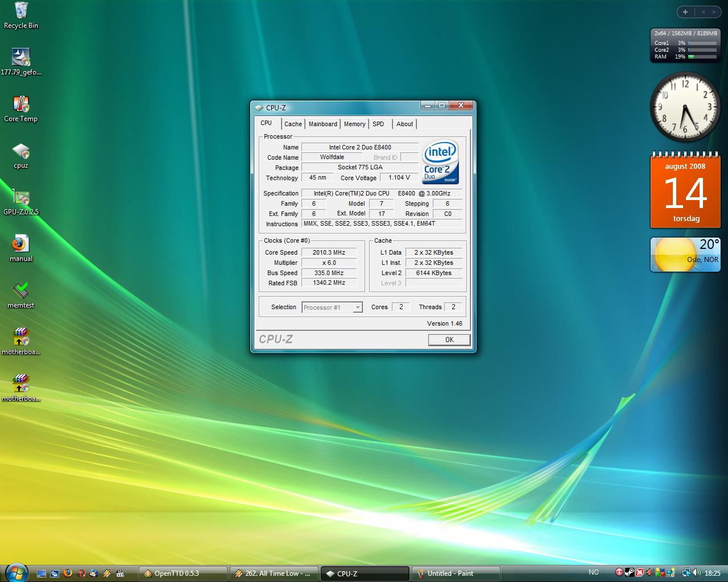Open the 177.79_gefo... installer icon

(21, 61)
